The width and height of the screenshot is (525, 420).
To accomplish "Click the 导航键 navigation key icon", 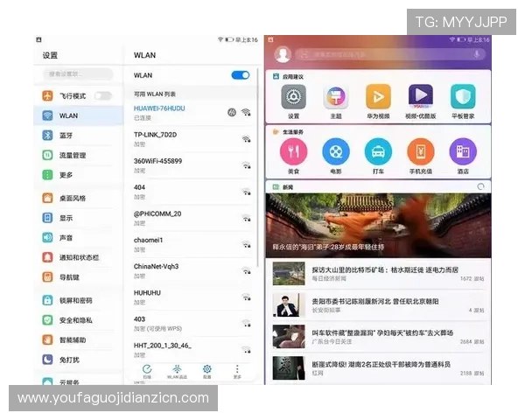I will (47, 277).
